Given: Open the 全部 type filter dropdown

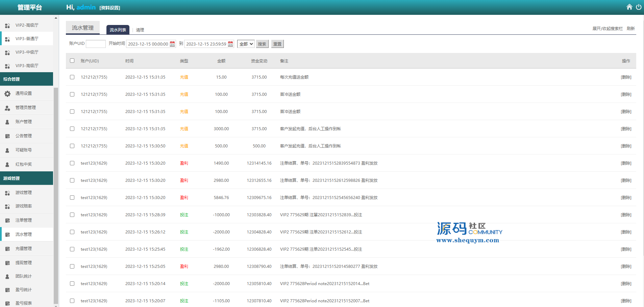Looking at the screenshot, I should point(246,44).
